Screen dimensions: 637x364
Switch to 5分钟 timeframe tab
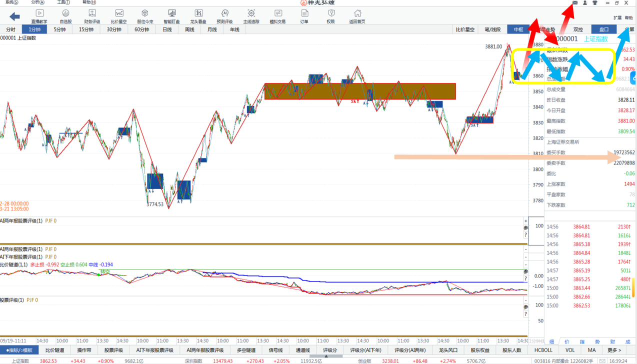click(x=59, y=29)
